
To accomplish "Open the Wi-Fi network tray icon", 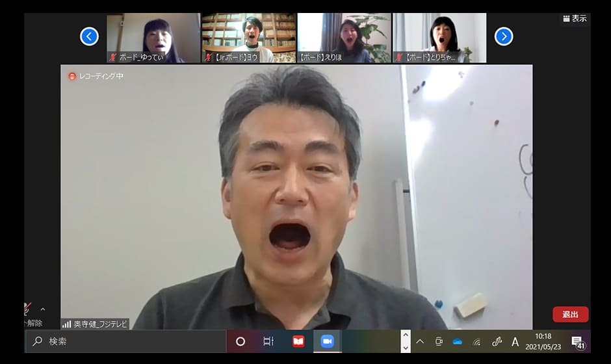I will [x=476, y=341].
